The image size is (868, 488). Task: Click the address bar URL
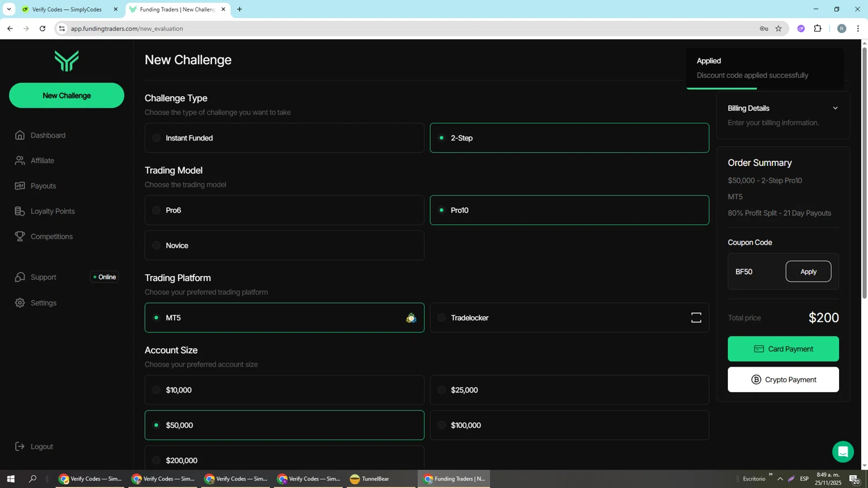[127, 28]
